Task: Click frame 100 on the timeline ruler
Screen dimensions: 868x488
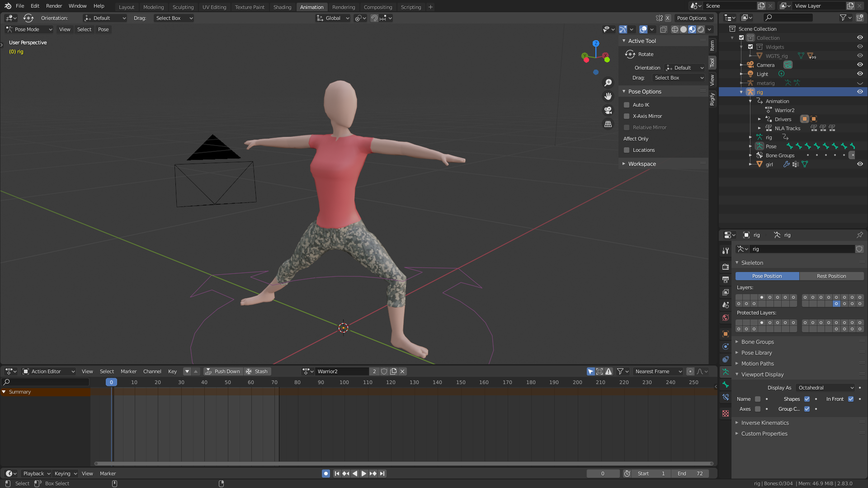Action: [344, 382]
